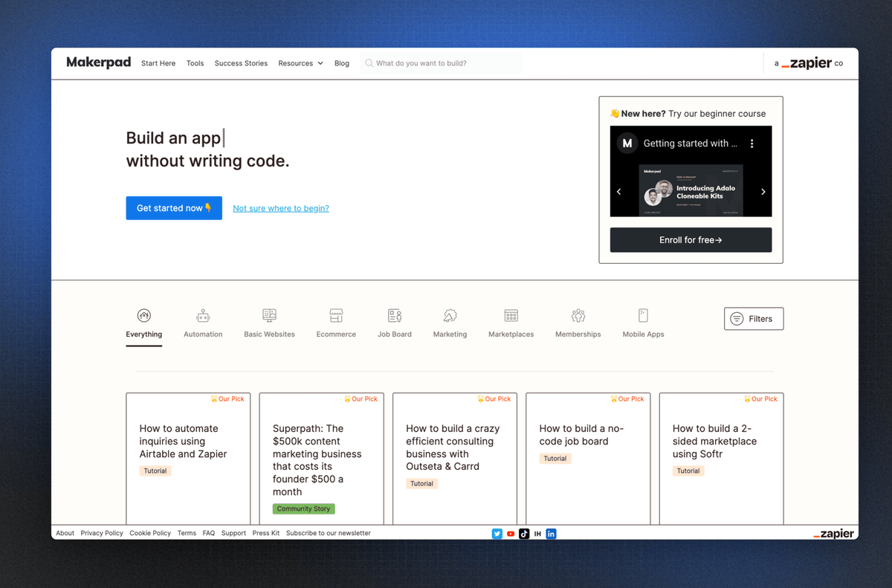Viewport: 892px width, 588px height.
Task: Select the Marketplaces icon
Action: pyautogui.click(x=511, y=315)
